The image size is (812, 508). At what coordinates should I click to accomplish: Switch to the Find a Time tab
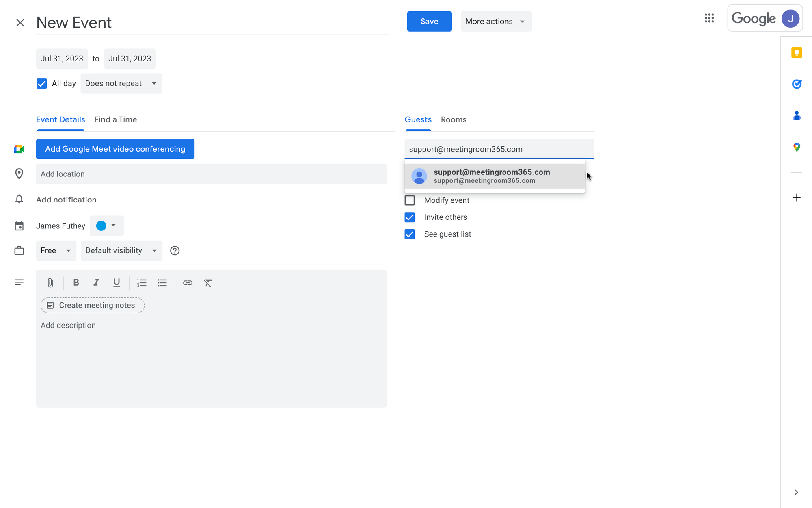pyautogui.click(x=116, y=119)
